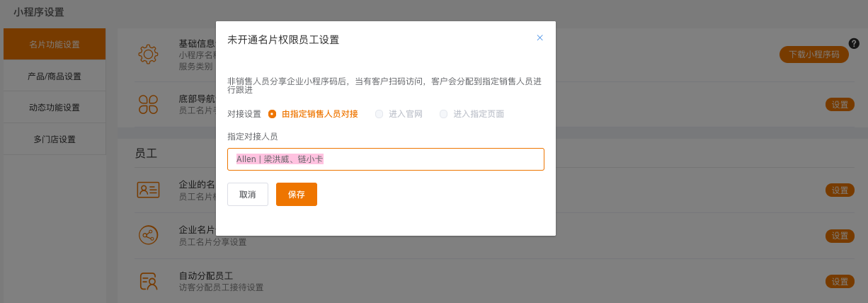Image resolution: width=868 pixels, height=303 pixels.
Task: Click the help question mark icon
Action: coord(854,44)
